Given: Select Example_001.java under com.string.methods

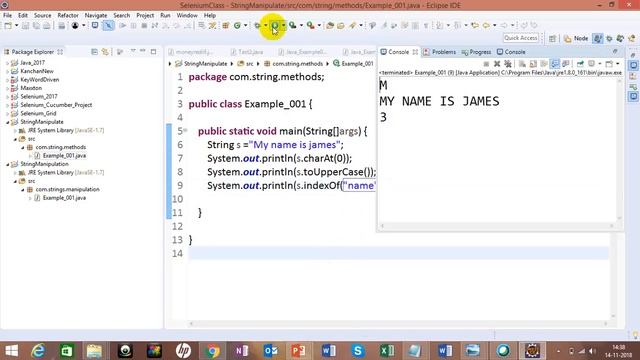Looking at the screenshot, I should pyautogui.click(x=64, y=156).
